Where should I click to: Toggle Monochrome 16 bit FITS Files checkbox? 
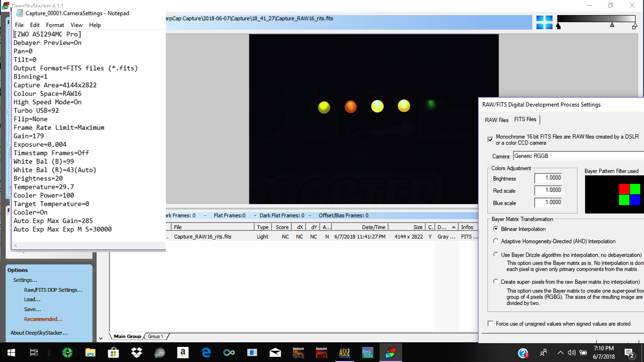[x=490, y=139]
